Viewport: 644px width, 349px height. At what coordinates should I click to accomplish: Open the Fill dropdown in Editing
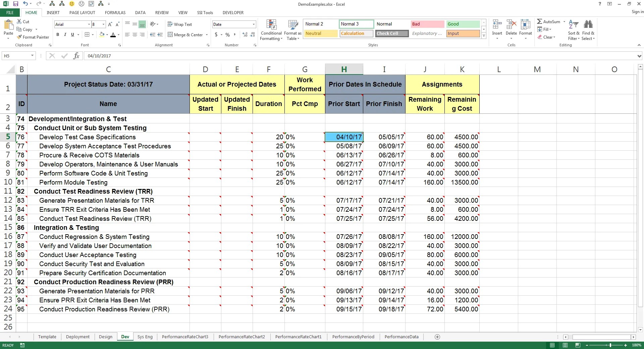[544, 29]
